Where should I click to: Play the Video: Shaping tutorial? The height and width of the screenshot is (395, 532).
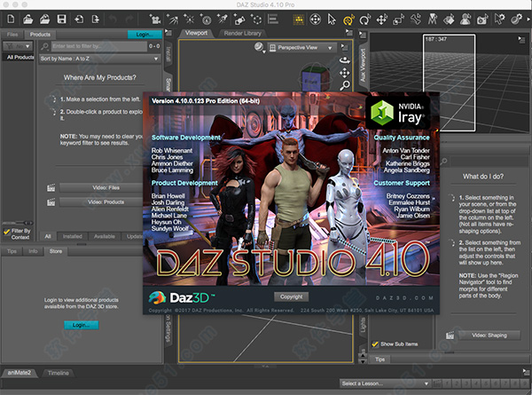coord(489,336)
